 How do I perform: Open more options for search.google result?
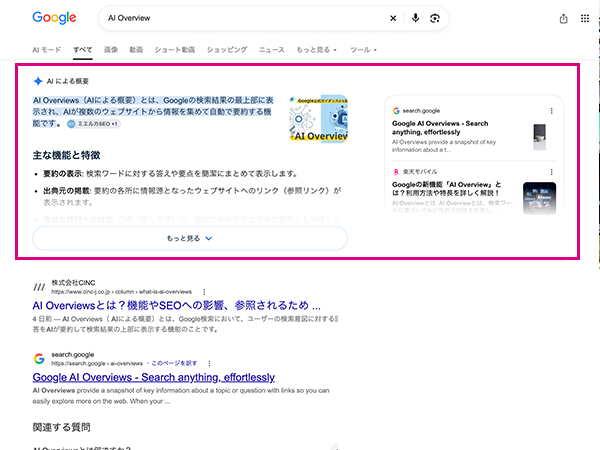click(209, 363)
